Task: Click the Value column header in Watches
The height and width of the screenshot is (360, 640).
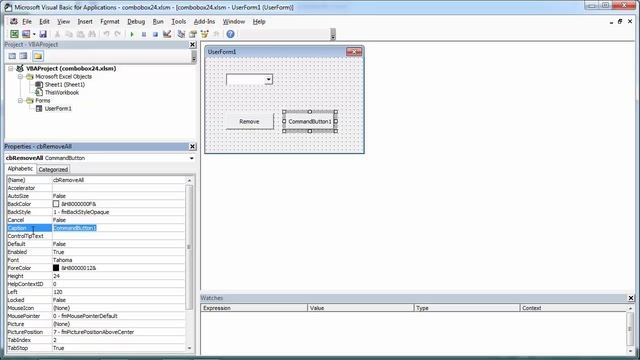Action: (x=360, y=308)
